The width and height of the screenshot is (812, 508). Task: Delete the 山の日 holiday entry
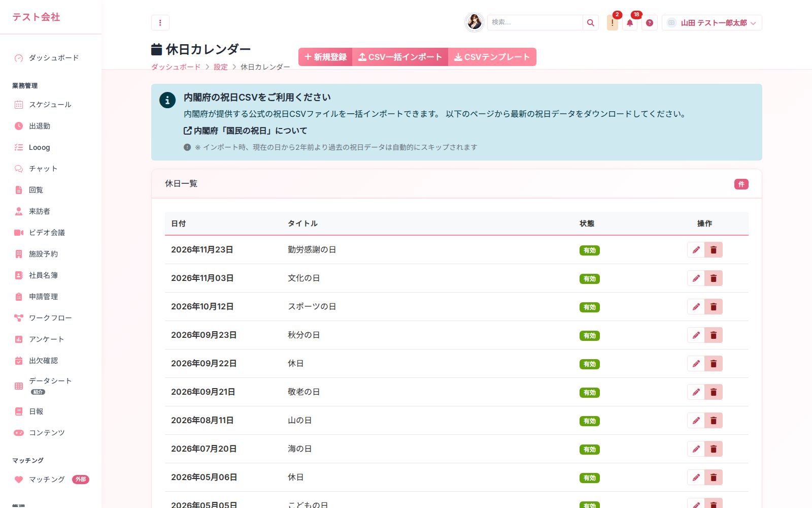click(x=714, y=421)
